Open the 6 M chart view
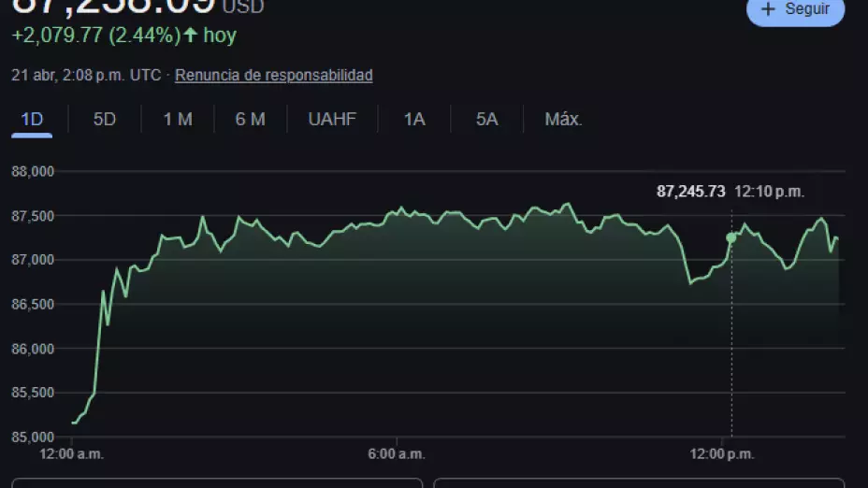This screenshot has width=868, height=488. click(250, 120)
